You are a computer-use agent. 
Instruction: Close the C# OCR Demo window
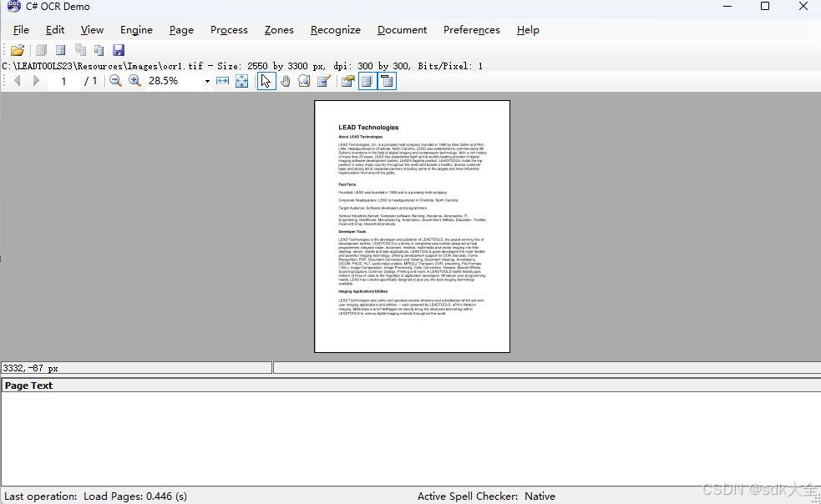(x=803, y=7)
